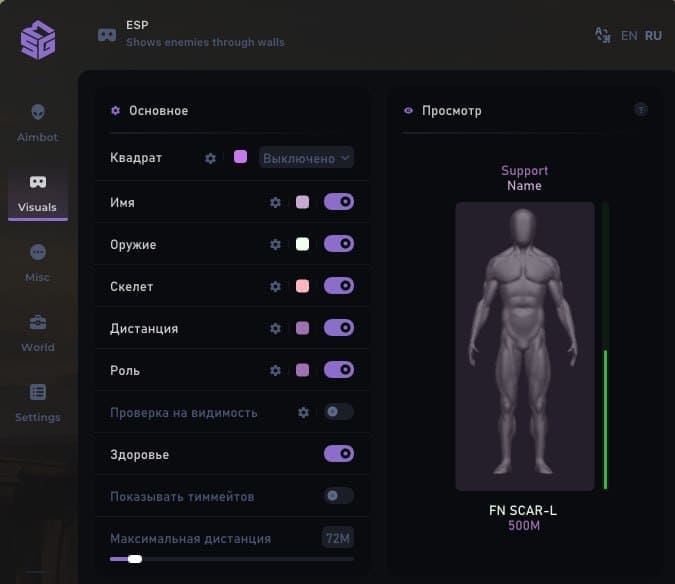Image resolution: width=675 pixels, height=584 pixels.
Task: Open the Aimbot section in sidebar
Action: pos(38,122)
